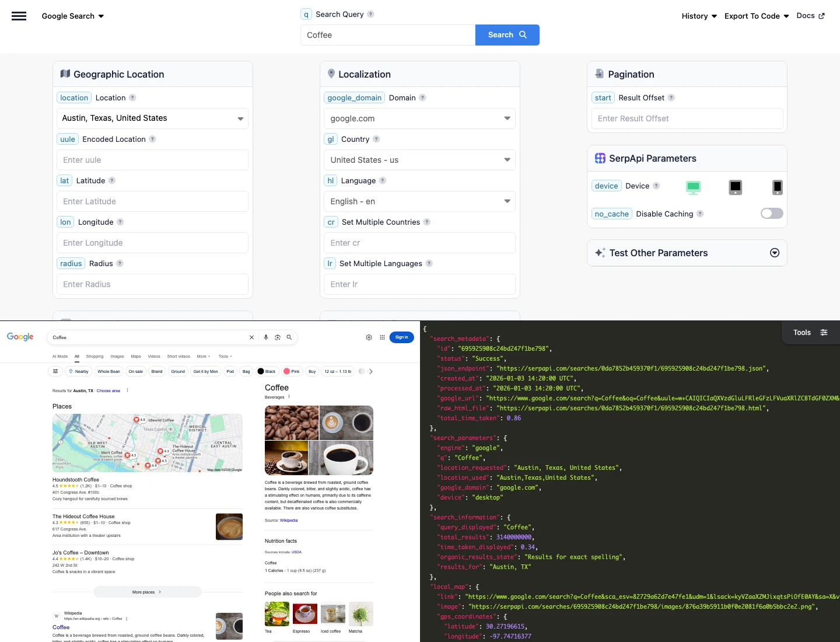
Task: Click the Espresso related search thumbnail
Action: 304,614
